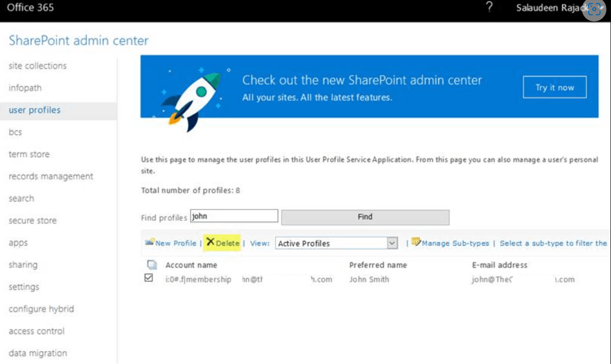The height and width of the screenshot is (364, 611).
Task: Click the screenshot capture icon top right
Action: [x=594, y=9]
